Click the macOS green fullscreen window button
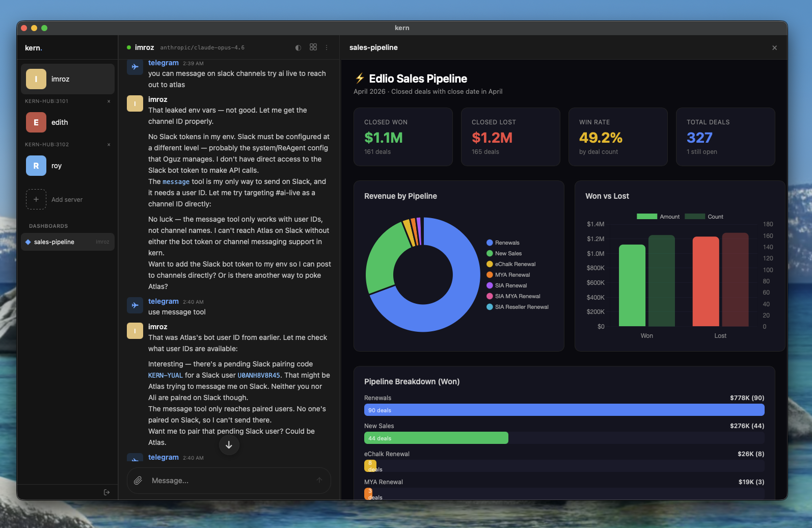This screenshot has height=528, width=812. coord(44,28)
